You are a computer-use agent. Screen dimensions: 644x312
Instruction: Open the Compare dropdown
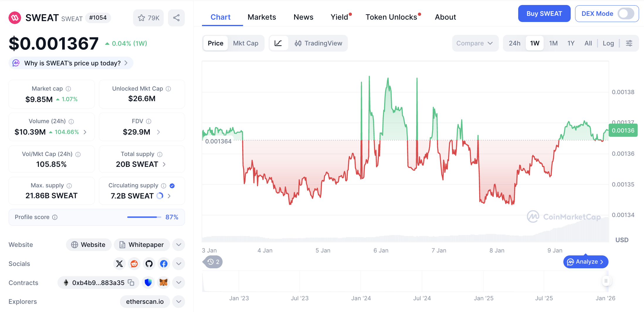pyautogui.click(x=474, y=43)
